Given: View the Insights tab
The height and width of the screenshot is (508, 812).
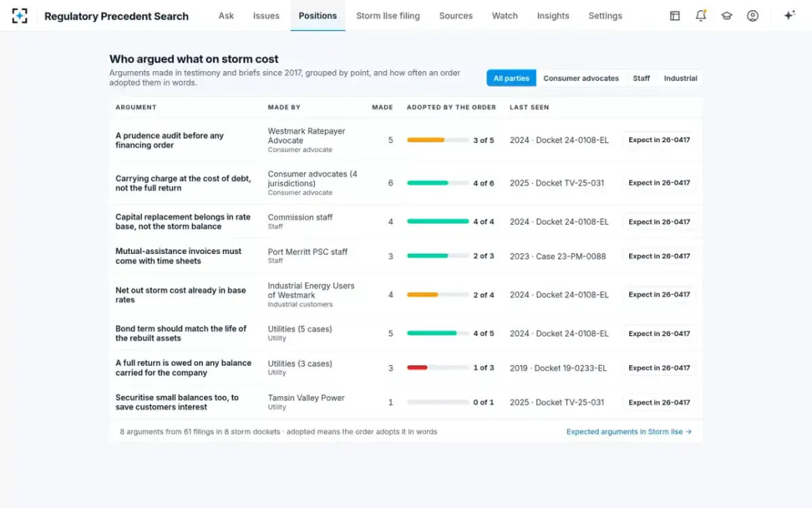Looking at the screenshot, I should [553, 16].
